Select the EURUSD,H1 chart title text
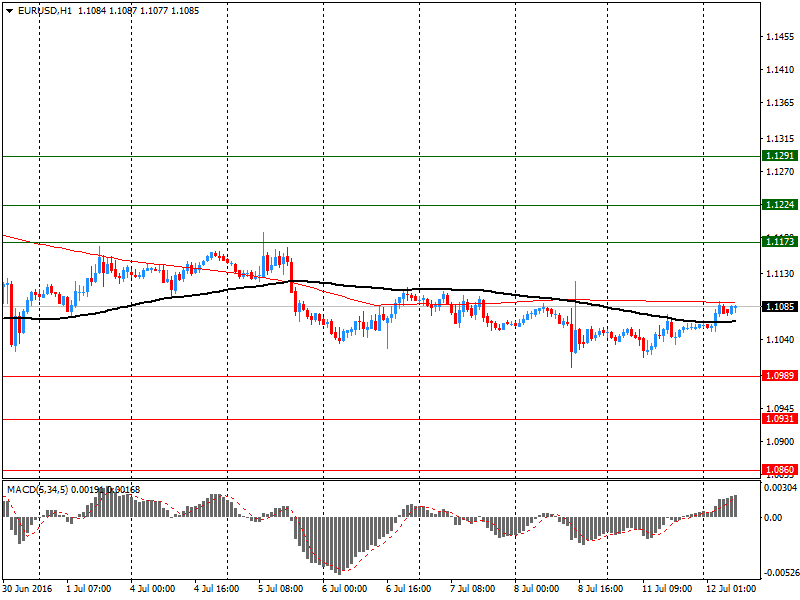 (x=45, y=11)
